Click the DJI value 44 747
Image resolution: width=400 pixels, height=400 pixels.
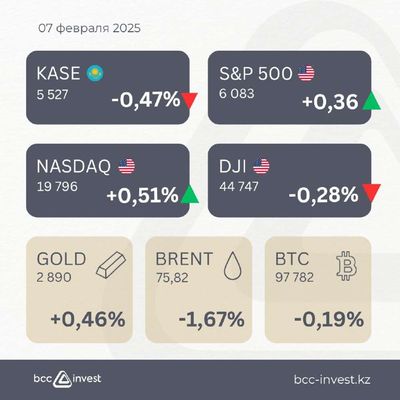click(239, 187)
